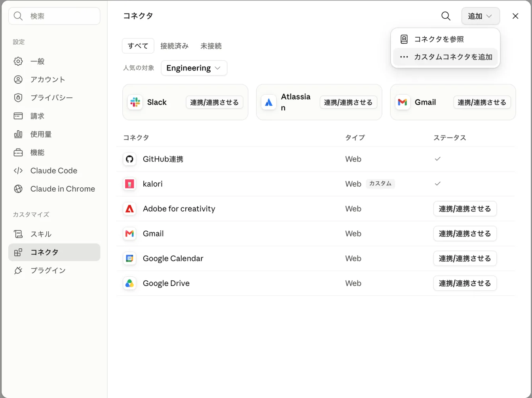Click the search magnifier icon beside 追加
532x398 pixels.
coord(446,16)
